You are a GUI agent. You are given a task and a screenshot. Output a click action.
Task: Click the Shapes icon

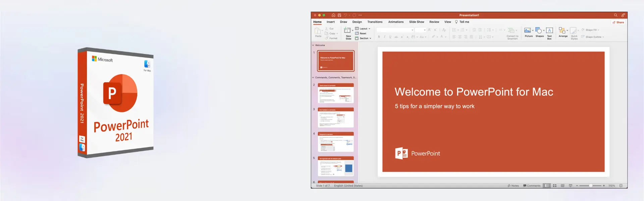[539, 30]
